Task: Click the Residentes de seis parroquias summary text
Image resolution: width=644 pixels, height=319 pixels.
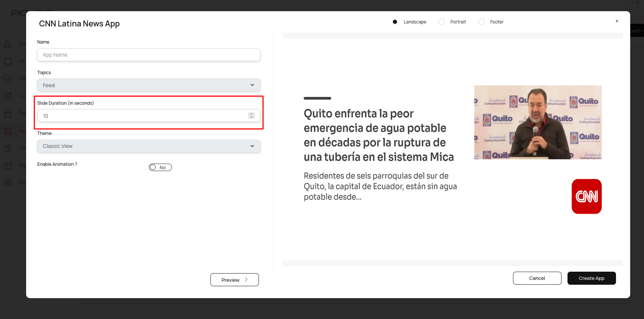Action: 380,186
